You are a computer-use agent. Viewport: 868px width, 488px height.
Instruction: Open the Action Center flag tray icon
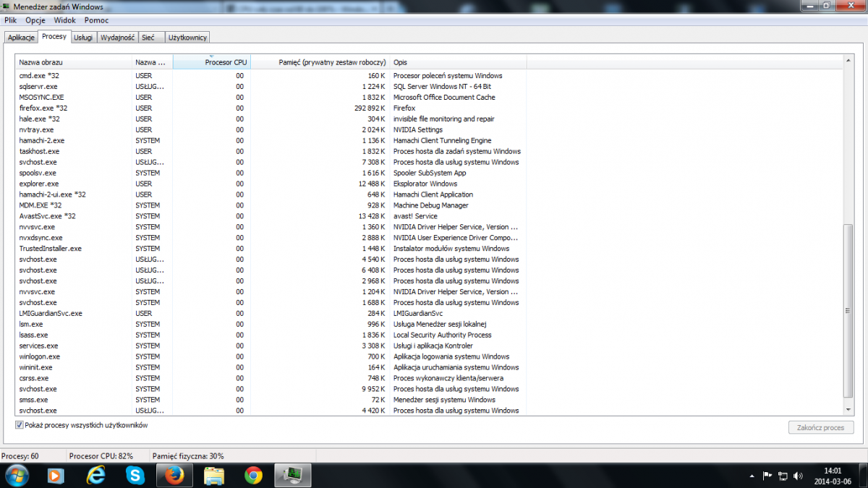[768, 476]
